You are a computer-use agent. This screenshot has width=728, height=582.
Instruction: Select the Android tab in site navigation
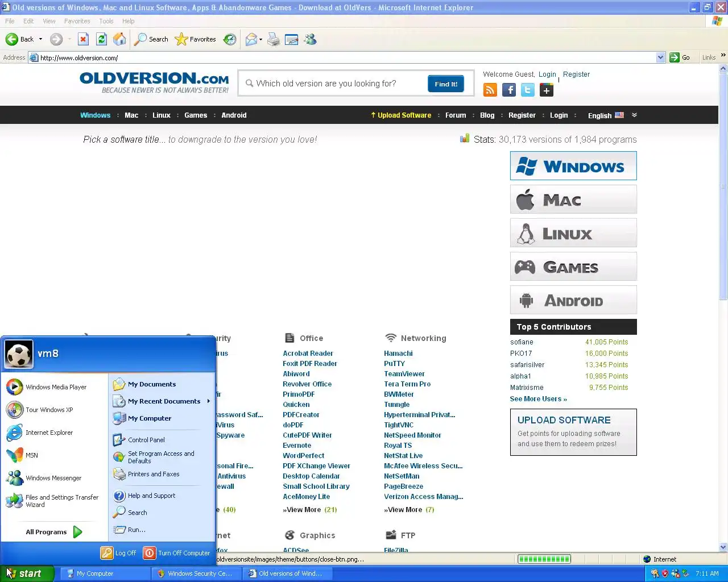pyautogui.click(x=234, y=115)
